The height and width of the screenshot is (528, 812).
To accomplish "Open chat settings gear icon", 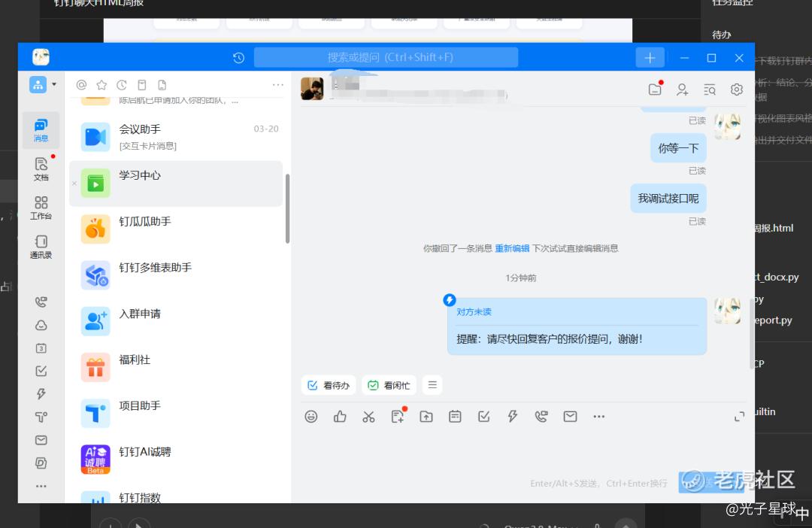I will click(x=736, y=90).
